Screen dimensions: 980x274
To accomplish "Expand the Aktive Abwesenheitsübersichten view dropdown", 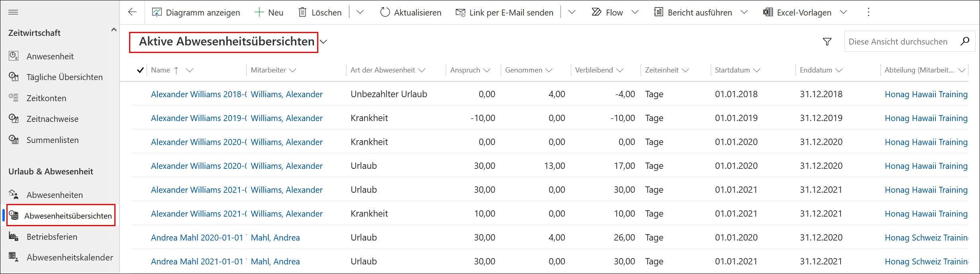I will point(323,42).
